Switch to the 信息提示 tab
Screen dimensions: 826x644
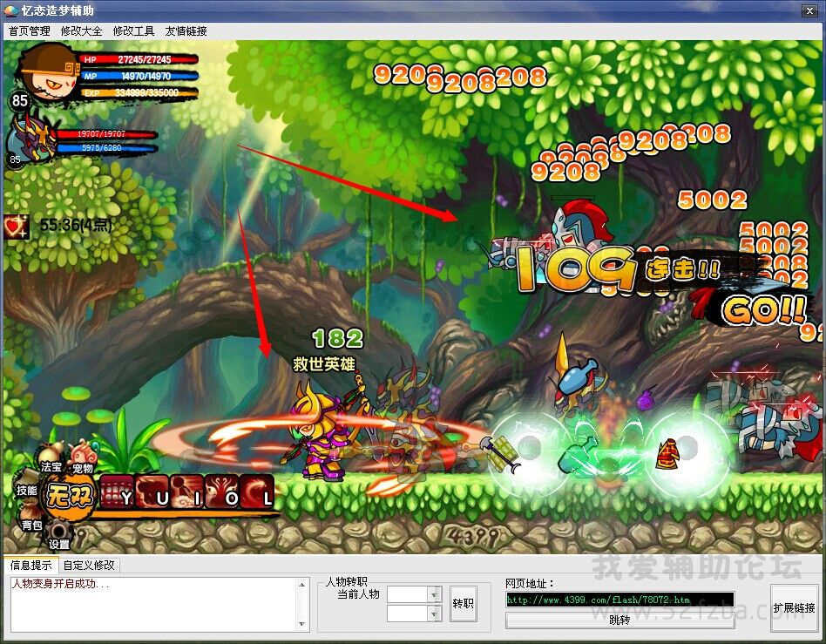[x=31, y=566]
